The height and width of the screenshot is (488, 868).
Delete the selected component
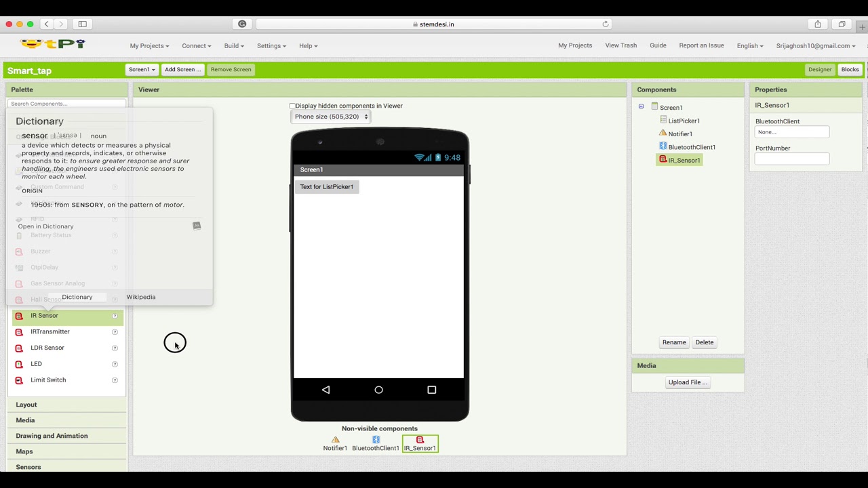tap(705, 342)
